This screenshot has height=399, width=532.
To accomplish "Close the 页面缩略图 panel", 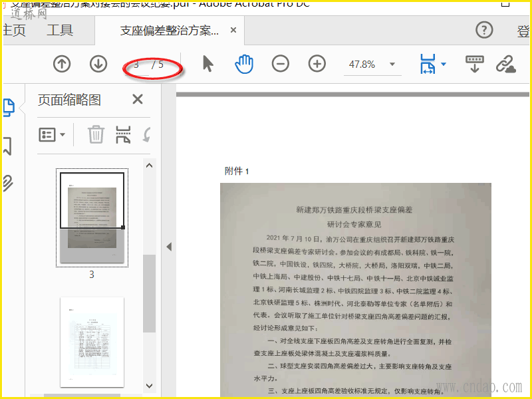I will click(138, 99).
